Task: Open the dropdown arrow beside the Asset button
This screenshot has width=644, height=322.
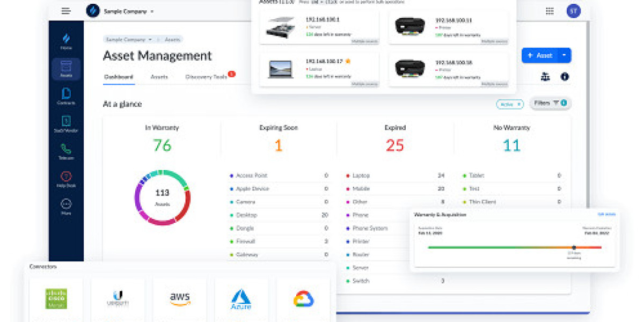Action: click(x=564, y=55)
